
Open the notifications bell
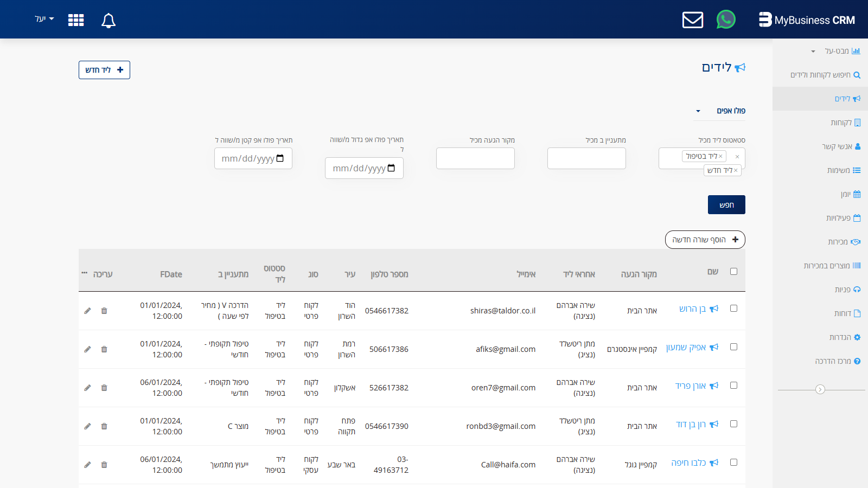coord(108,21)
